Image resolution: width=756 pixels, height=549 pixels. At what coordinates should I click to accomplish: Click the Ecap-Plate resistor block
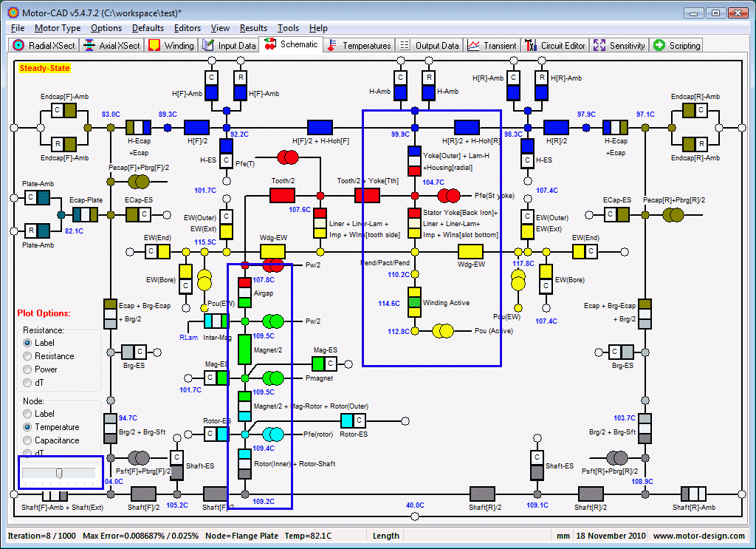click(86, 215)
